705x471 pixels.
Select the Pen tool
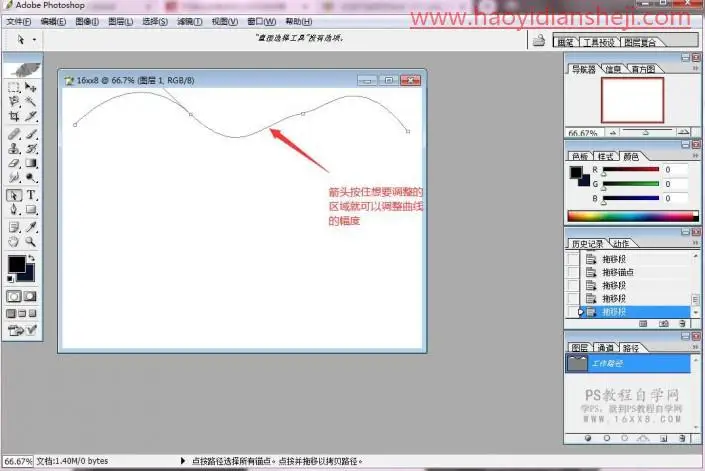(13, 210)
